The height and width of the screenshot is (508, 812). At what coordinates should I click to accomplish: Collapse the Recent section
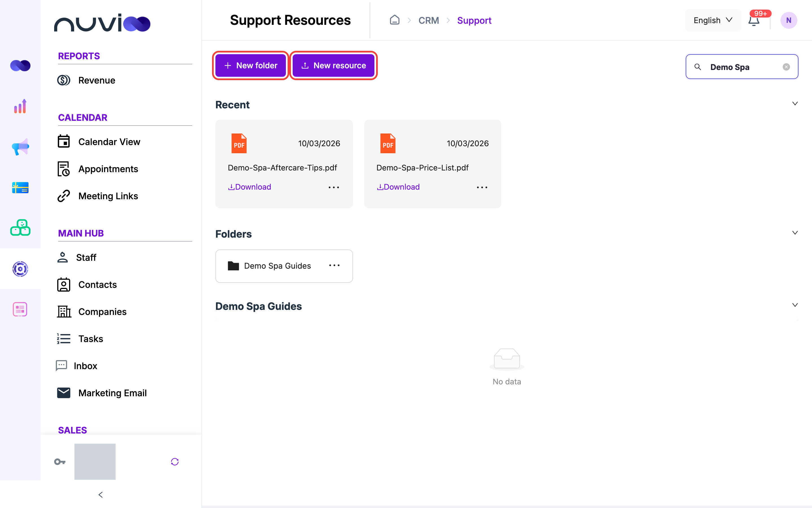pyautogui.click(x=795, y=104)
